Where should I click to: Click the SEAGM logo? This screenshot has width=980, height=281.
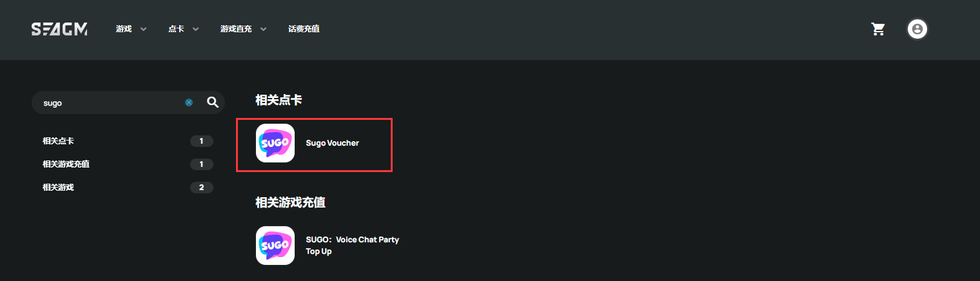tap(59, 29)
